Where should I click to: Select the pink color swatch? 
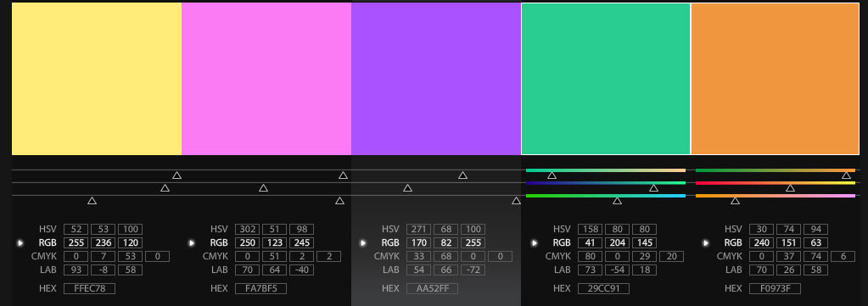(266, 79)
